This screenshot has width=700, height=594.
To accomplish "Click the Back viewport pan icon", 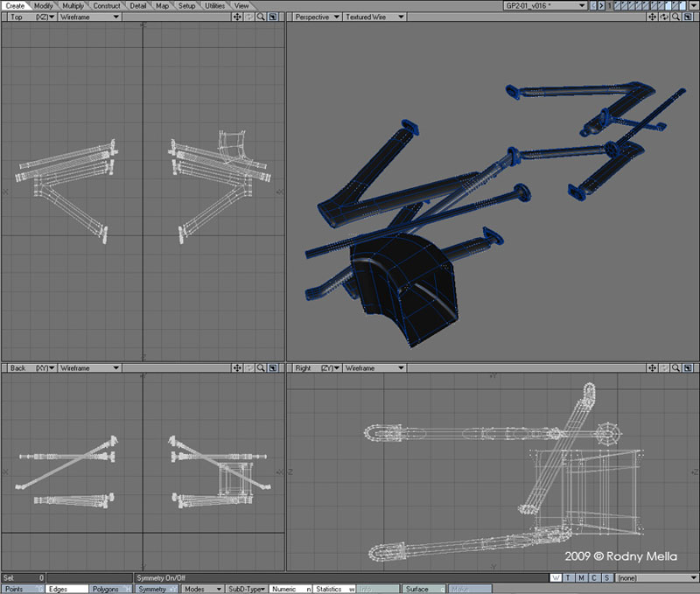I will pos(237,369).
